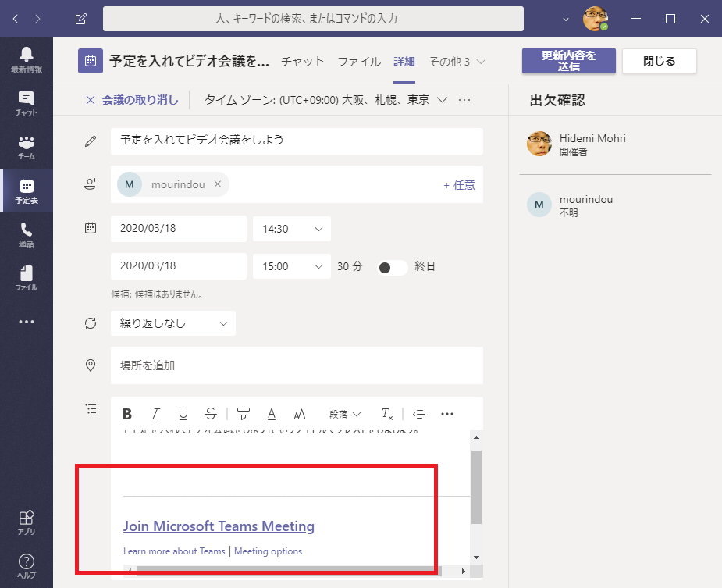This screenshot has width=722, height=588.
Task: Click the Join Microsoft Teams Meeting link
Action: click(219, 526)
